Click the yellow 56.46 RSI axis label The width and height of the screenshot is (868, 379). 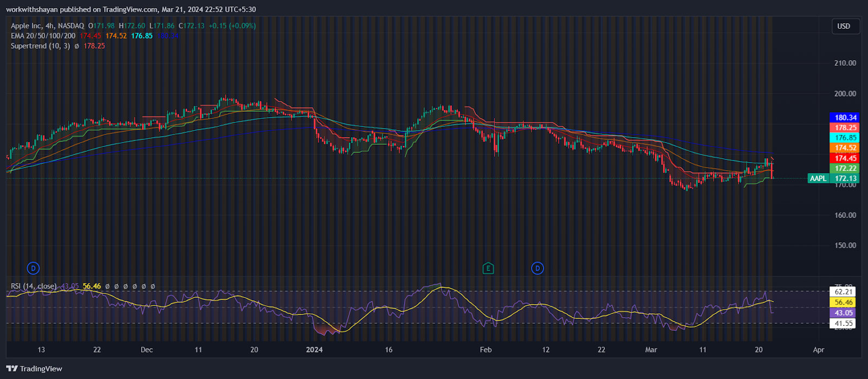point(844,303)
